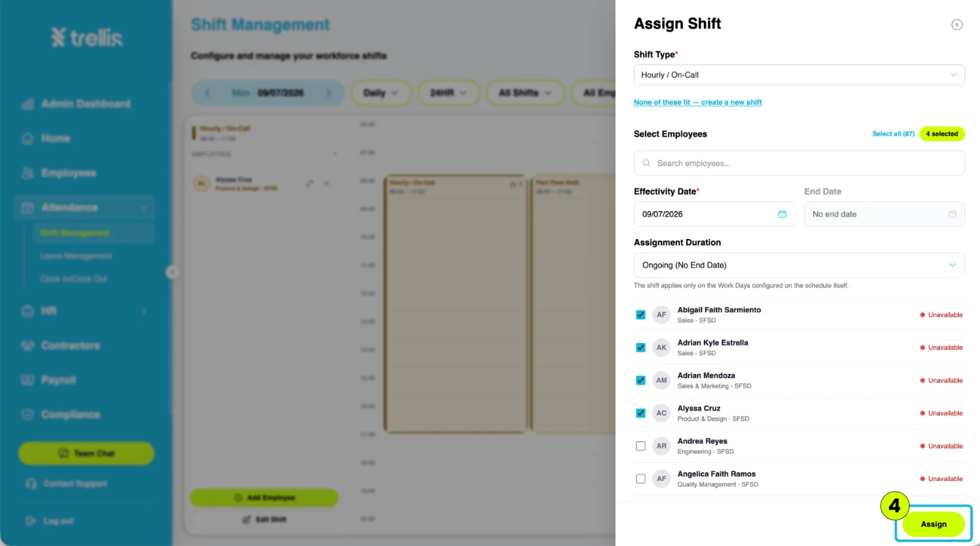Open Leave Management in the sidebar
Image resolution: width=980 pixels, height=546 pixels.
pyautogui.click(x=76, y=256)
